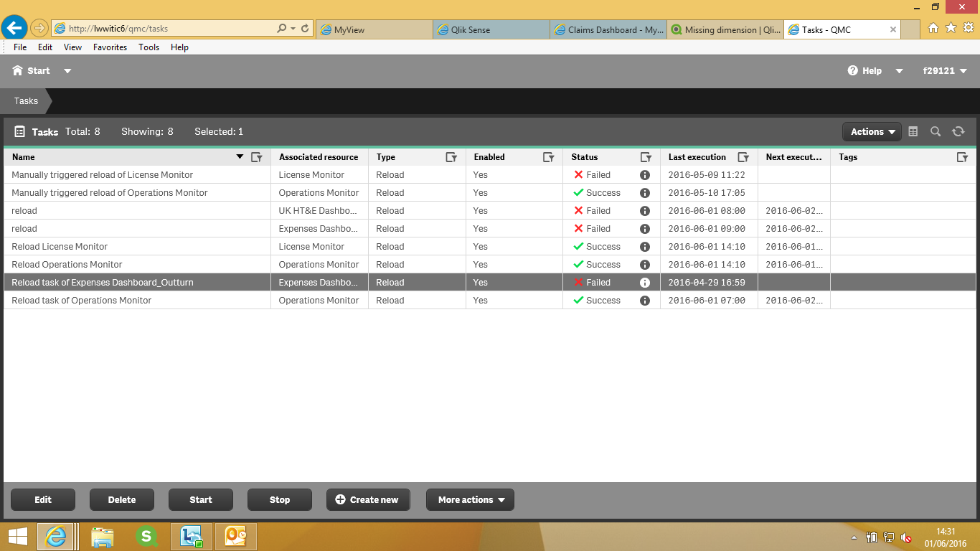Open the Tools menu
The image size is (980, 551).
coord(149,47)
